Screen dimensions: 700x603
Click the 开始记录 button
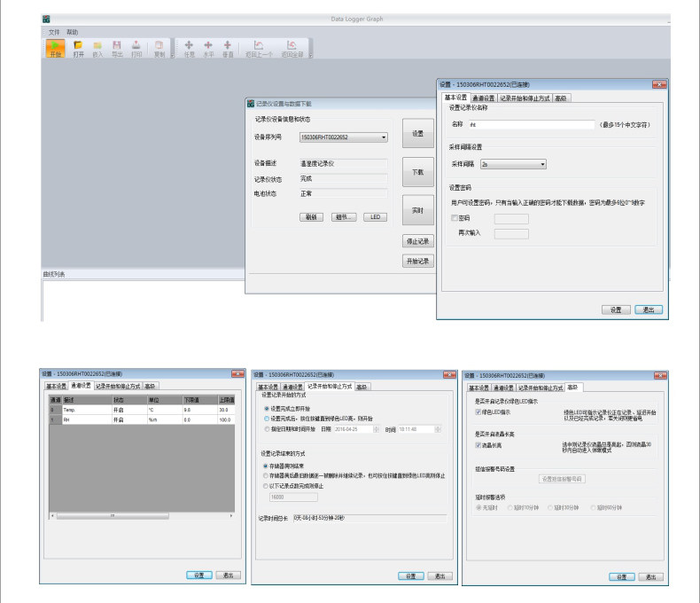418,261
